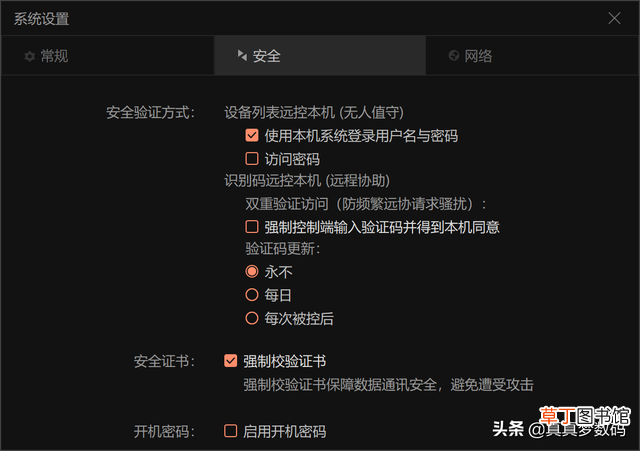Select 每次被控后 radio option
Viewport: 640px width, 451px height.
[x=252, y=318]
